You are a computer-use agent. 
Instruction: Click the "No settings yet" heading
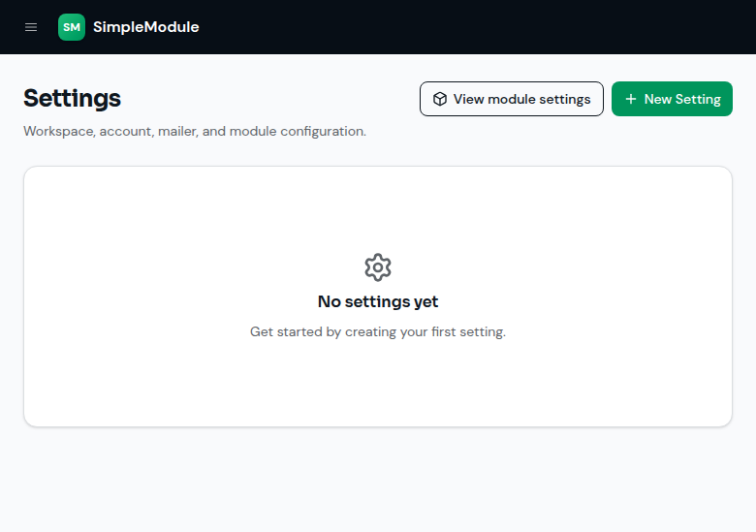(378, 301)
